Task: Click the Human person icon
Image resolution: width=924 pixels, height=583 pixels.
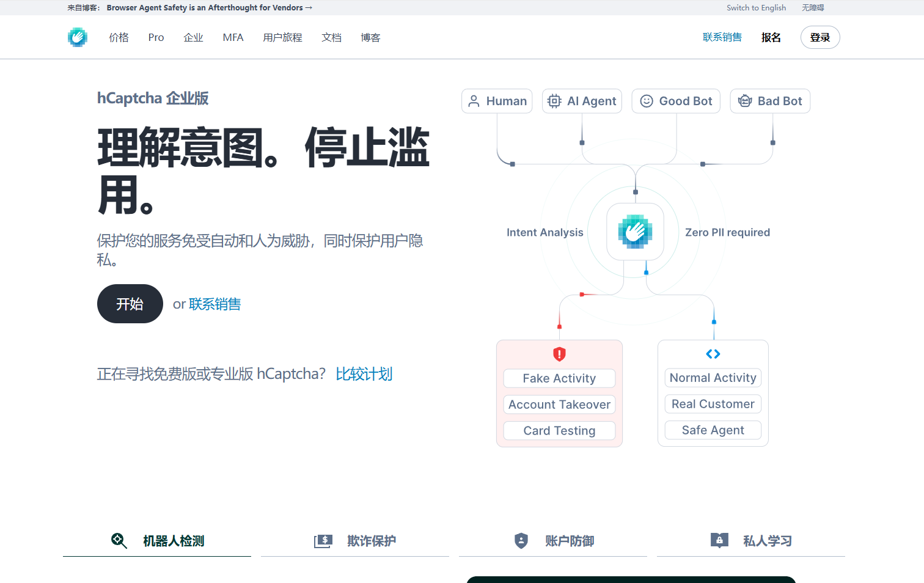Action: [474, 101]
